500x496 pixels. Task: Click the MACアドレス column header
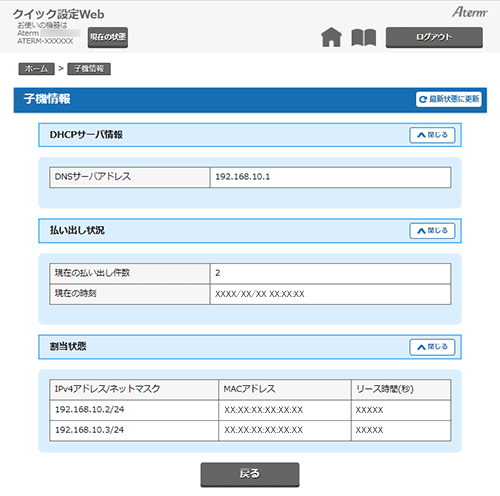point(285,389)
